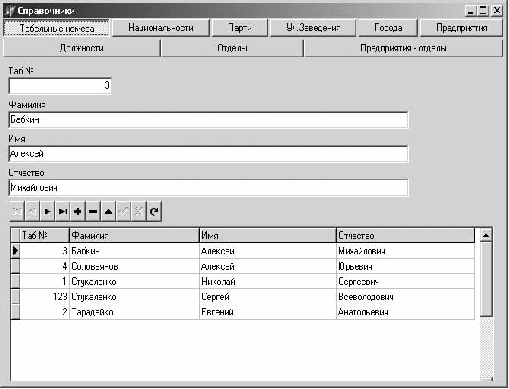Open the Должности tab
Image resolution: width=509 pixels, height=389 pixels.
coord(82,48)
